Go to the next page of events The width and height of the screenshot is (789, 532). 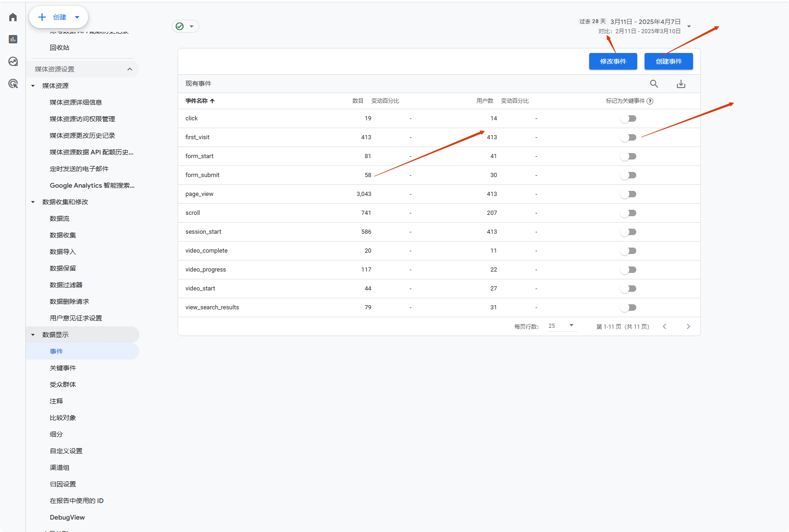click(688, 326)
